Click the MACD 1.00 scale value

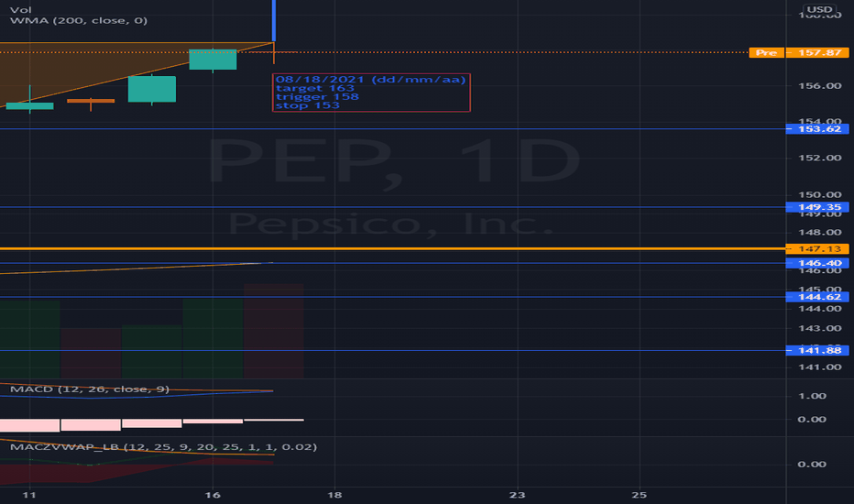(812, 396)
